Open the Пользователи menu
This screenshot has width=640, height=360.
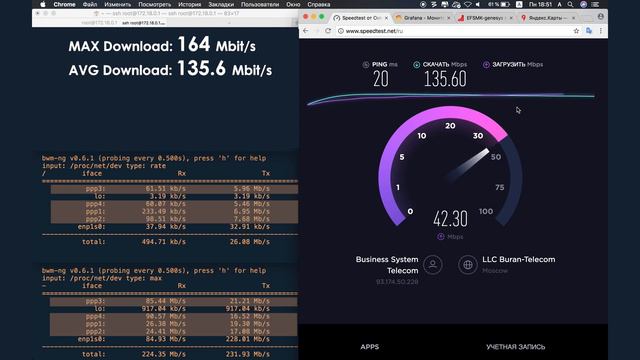[260, 4]
